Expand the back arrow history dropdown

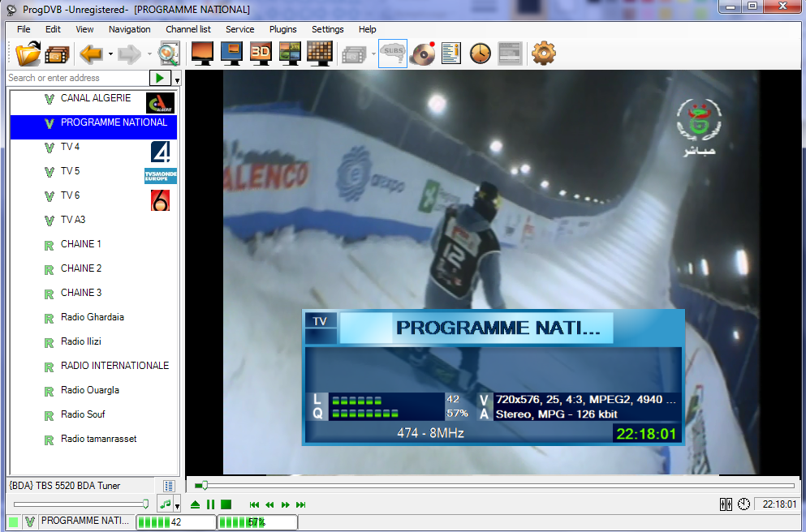point(110,54)
